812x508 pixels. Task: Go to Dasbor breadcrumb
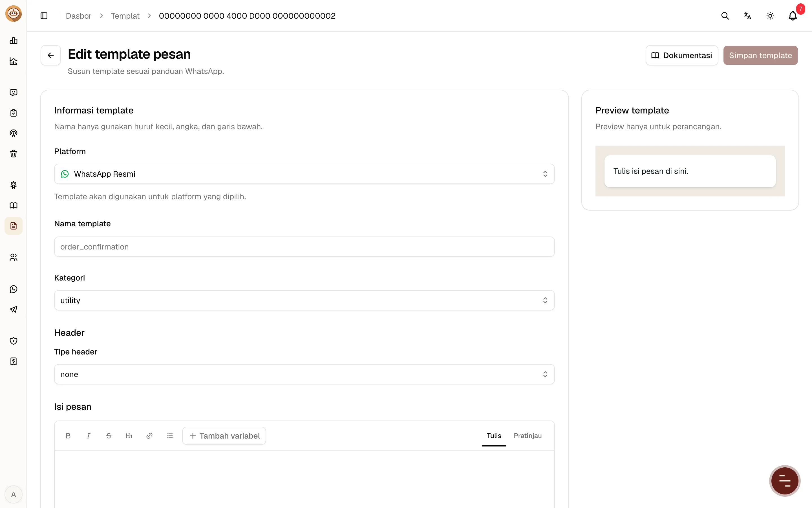[78, 16]
